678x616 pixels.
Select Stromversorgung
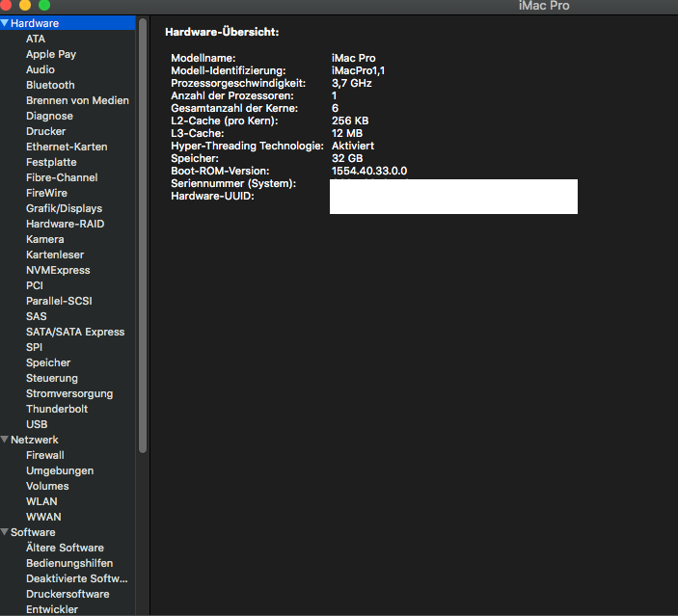[69, 393]
